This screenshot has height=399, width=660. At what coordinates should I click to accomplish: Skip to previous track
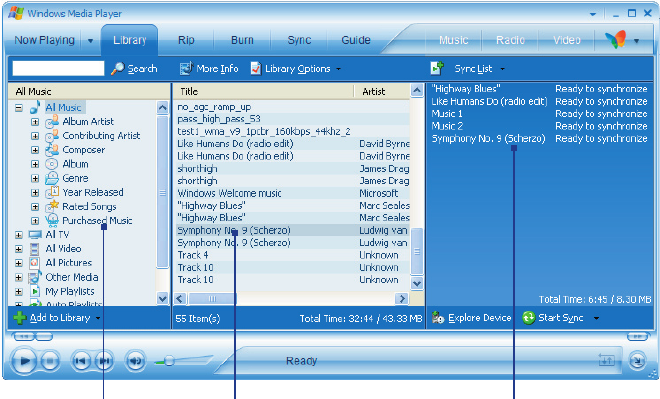click(x=81, y=361)
